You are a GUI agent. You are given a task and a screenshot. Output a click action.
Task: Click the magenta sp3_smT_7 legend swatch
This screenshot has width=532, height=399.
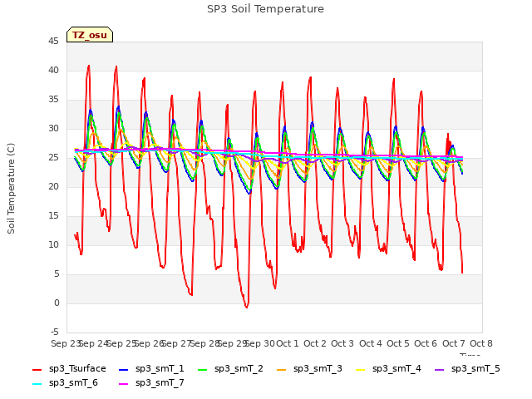pyautogui.click(x=124, y=384)
